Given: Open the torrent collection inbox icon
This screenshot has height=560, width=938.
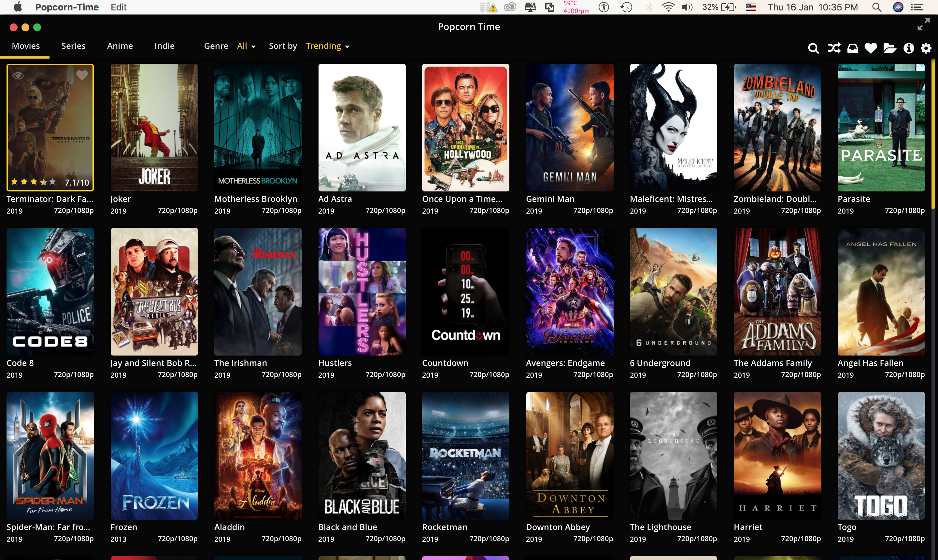Looking at the screenshot, I should pos(852,48).
